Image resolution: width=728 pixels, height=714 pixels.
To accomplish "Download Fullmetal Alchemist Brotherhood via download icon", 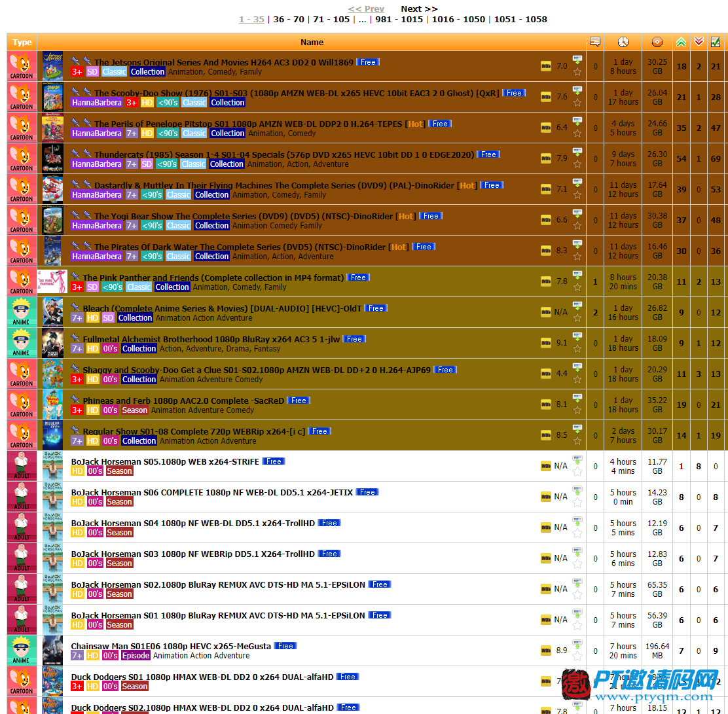I will point(577,336).
